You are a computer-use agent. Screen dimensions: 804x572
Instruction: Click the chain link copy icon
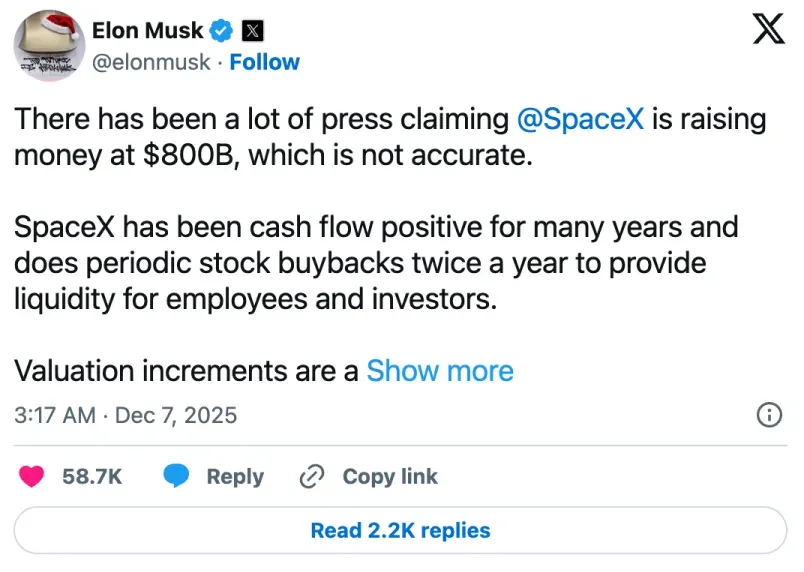click(x=313, y=477)
